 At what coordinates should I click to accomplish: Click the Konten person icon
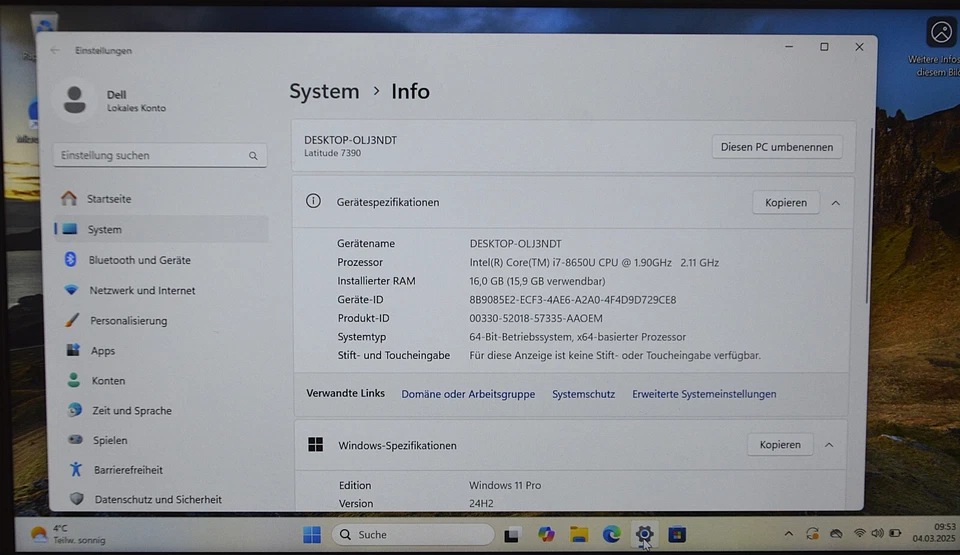point(73,380)
